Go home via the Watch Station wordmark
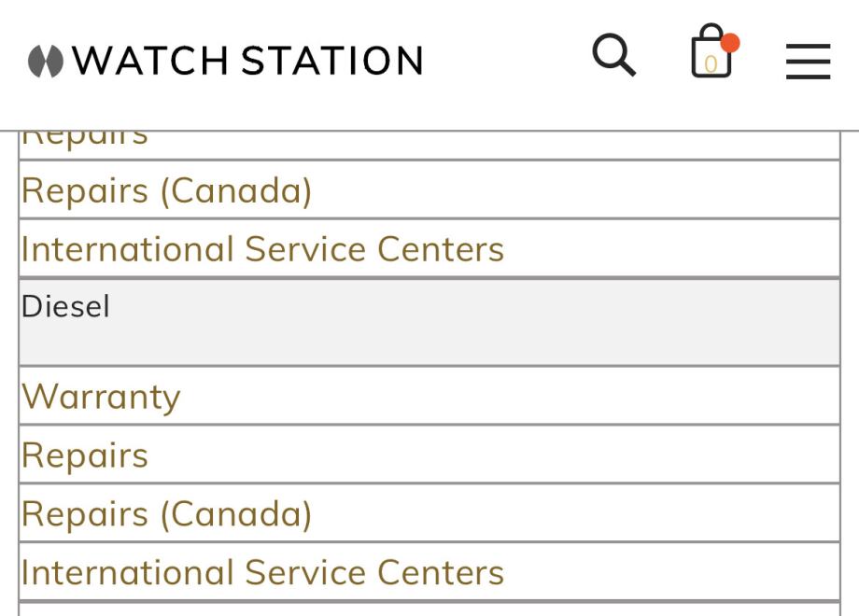Image resolution: width=859 pixels, height=616 pixels. tap(247, 62)
